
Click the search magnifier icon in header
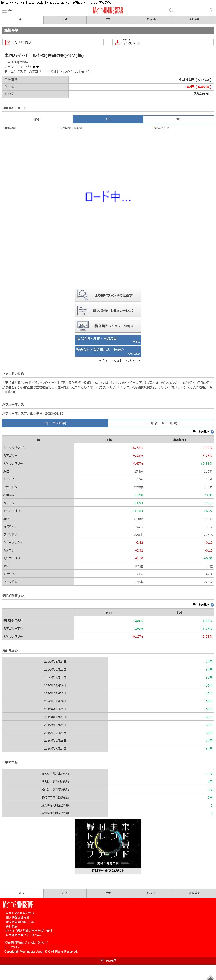click(x=171, y=11)
